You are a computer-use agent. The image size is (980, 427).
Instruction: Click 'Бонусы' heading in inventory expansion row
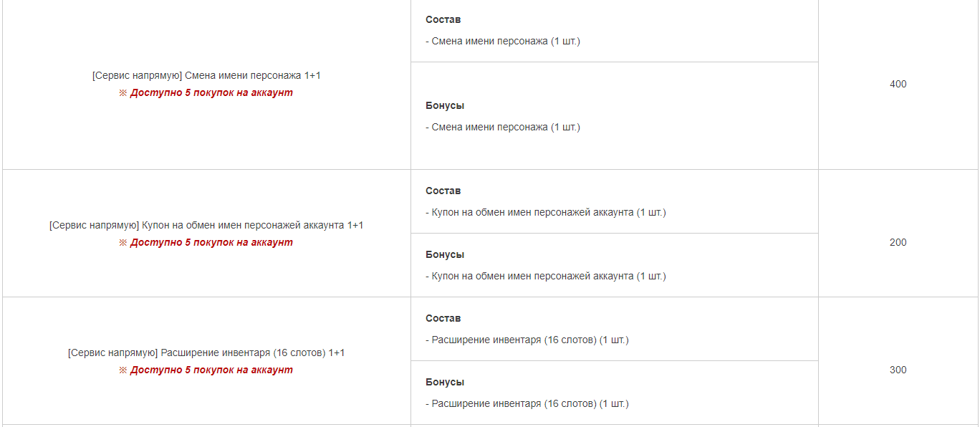445,382
